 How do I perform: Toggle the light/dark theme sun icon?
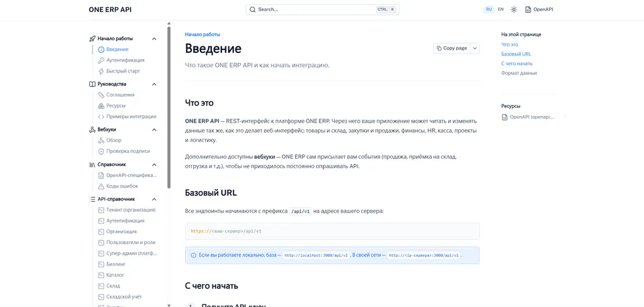tap(514, 9)
